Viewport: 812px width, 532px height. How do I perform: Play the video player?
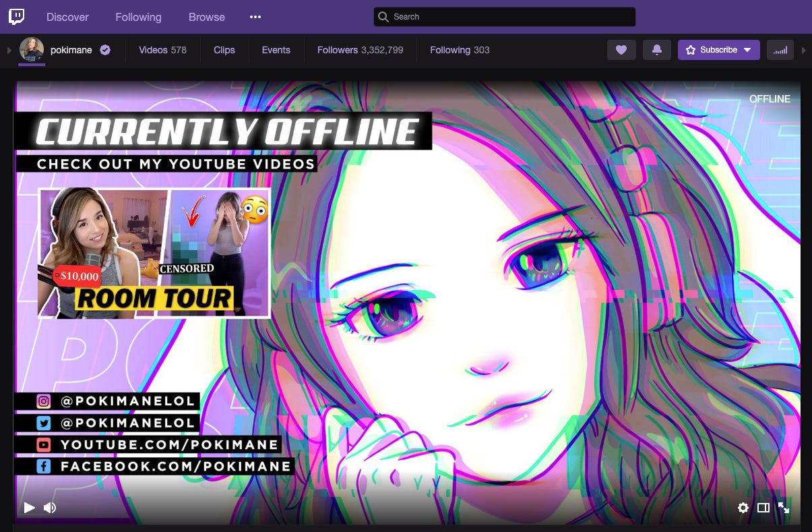(x=29, y=508)
